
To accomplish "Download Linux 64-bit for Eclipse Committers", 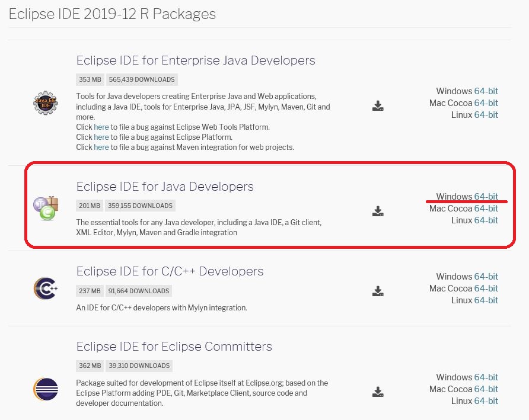I will click(486, 401).
